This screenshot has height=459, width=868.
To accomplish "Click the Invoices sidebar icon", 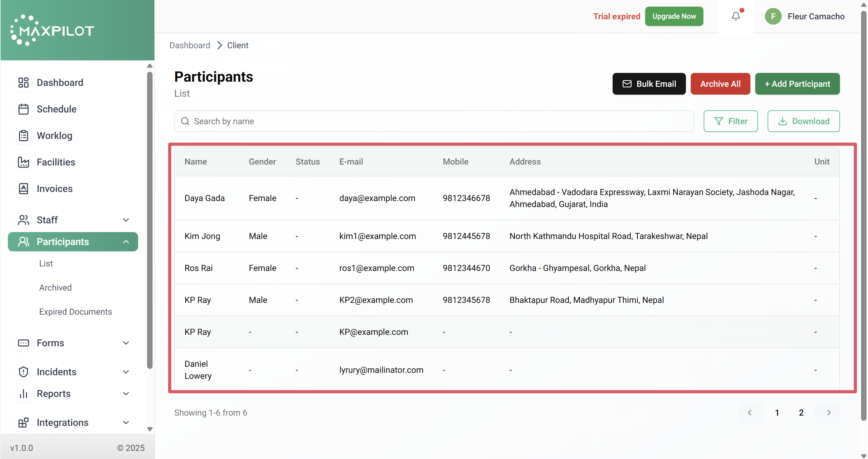I will pos(23,189).
